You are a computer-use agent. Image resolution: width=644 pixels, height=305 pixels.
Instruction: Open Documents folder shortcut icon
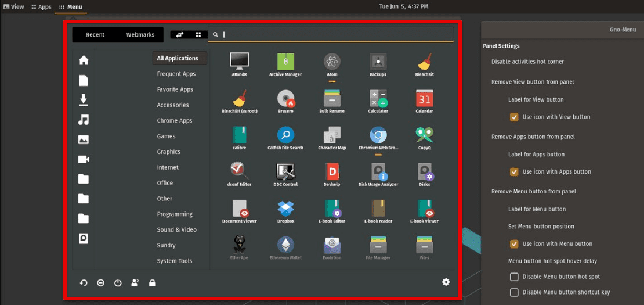pos(84,80)
